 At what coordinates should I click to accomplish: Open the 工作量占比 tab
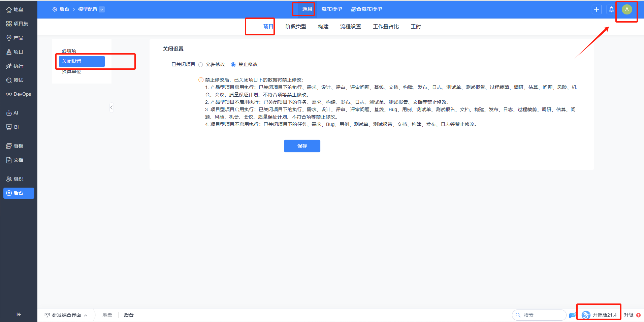[x=386, y=27]
